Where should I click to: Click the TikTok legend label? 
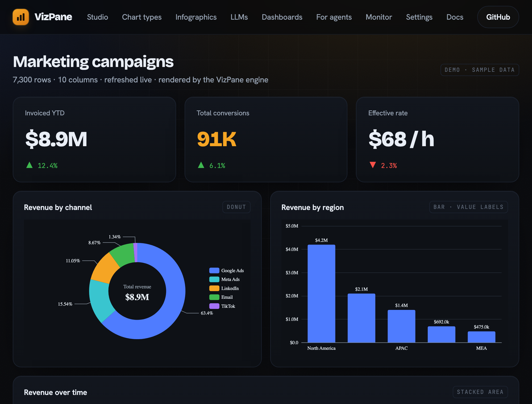pyautogui.click(x=228, y=306)
